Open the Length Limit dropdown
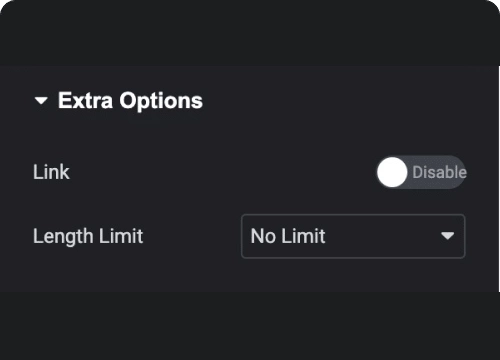500x360 pixels. (x=353, y=236)
